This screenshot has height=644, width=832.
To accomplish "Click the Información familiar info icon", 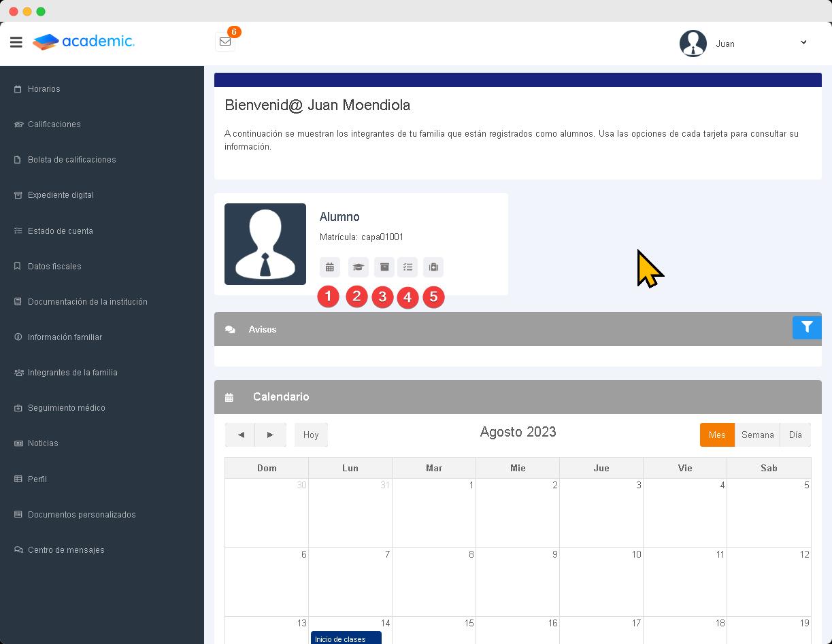I will pyautogui.click(x=18, y=337).
